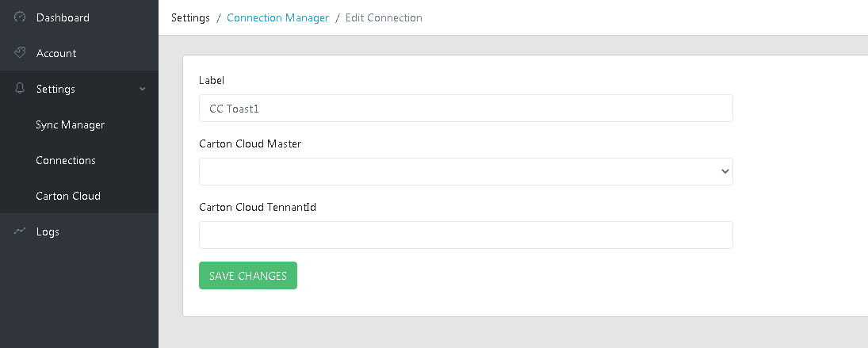Click the Account tag icon
This screenshot has width=868, height=348.
(21, 53)
